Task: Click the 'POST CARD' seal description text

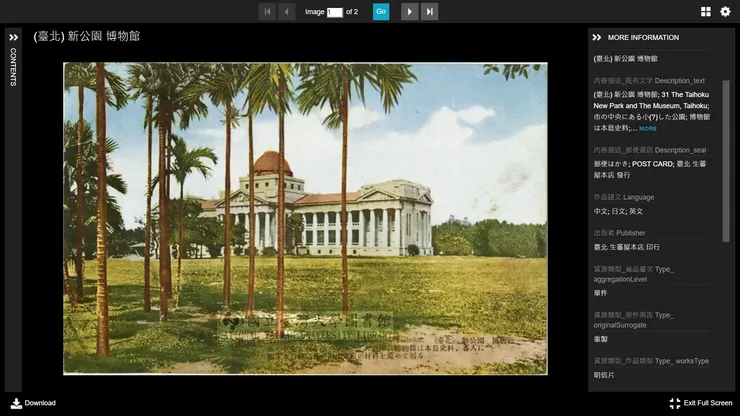Action: [x=652, y=164]
